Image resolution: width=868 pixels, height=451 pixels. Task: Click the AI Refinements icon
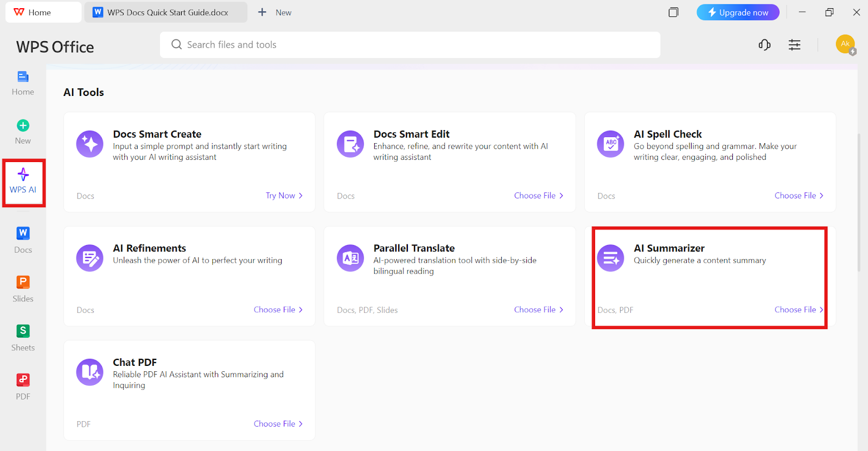click(90, 259)
